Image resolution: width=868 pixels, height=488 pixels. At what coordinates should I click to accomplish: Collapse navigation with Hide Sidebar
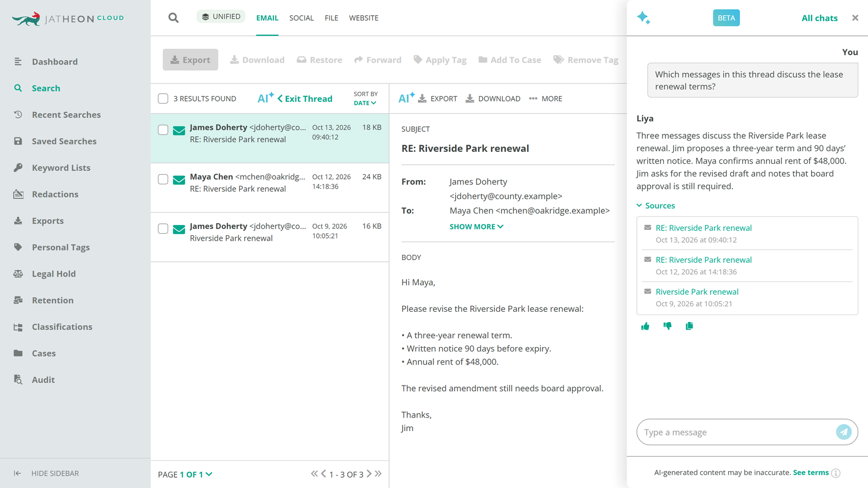point(46,473)
